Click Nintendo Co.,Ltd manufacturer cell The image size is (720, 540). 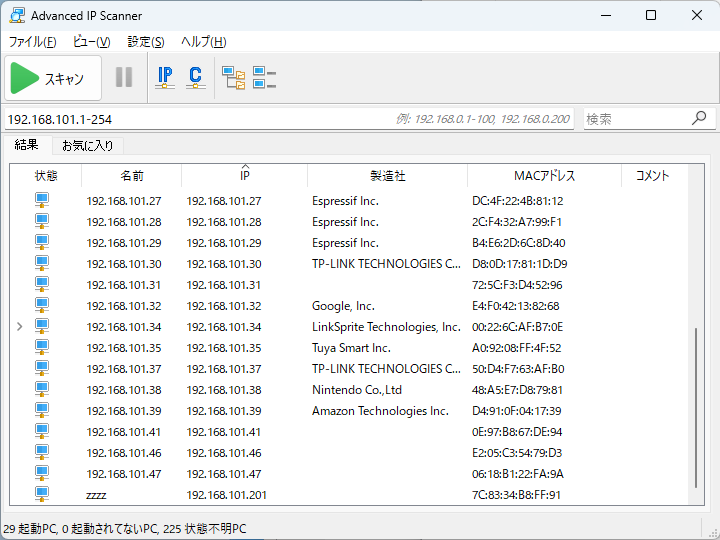pyautogui.click(x=357, y=390)
